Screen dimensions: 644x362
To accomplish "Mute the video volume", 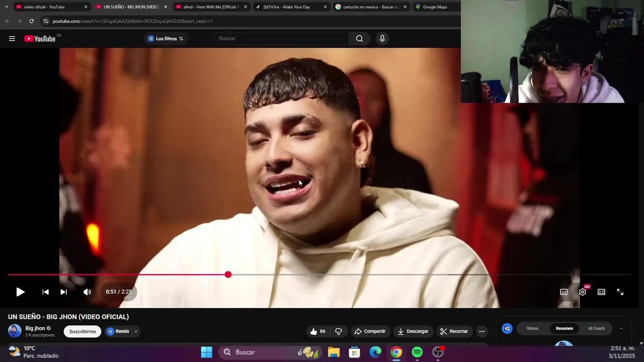I will pos(87,292).
